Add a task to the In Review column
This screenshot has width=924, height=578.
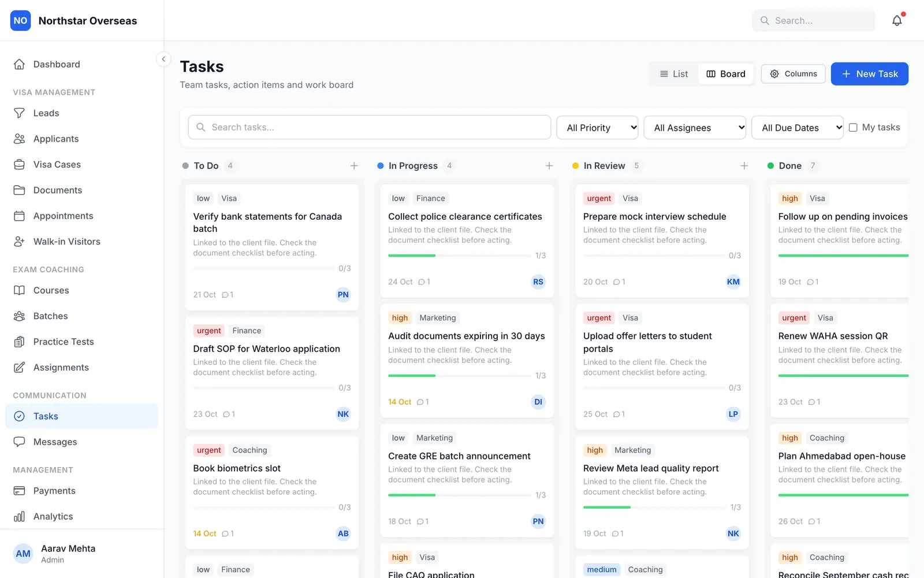(744, 166)
